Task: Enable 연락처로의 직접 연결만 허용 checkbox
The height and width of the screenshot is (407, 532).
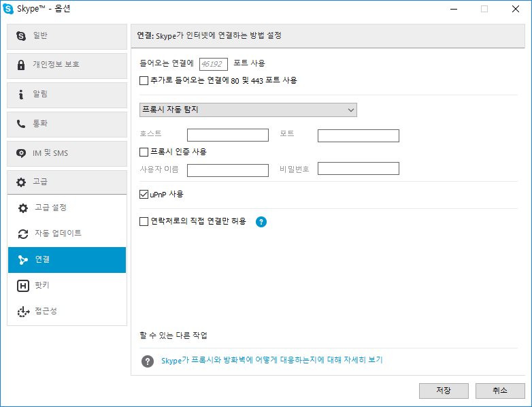Action: click(144, 222)
